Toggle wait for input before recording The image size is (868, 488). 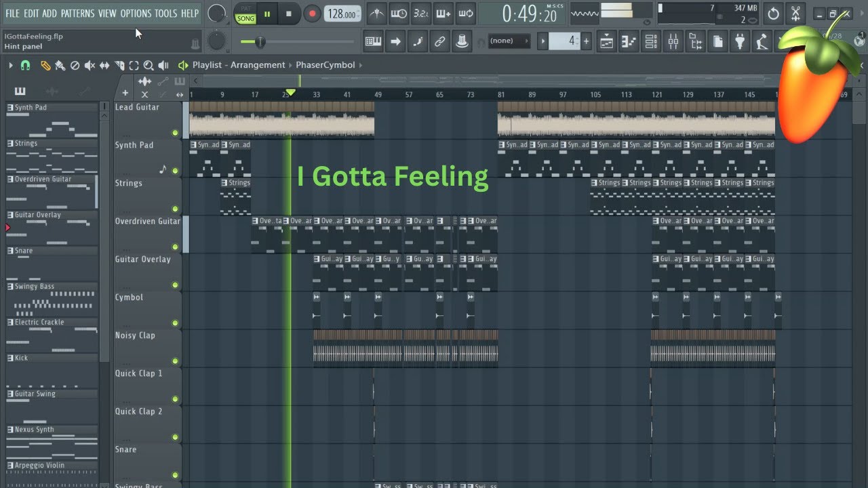pos(399,13)
